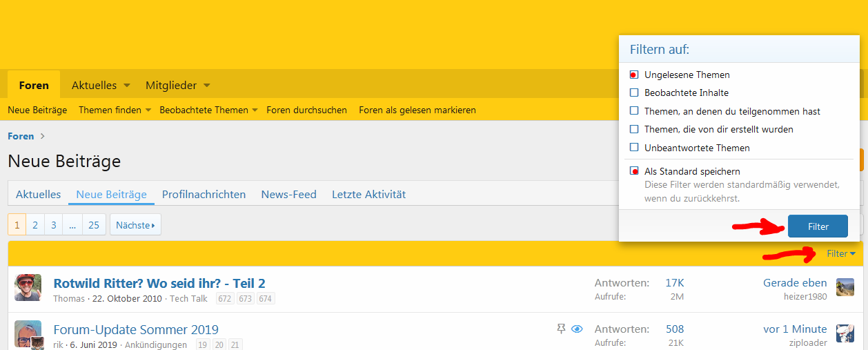The width and height of the screenshot is (868, 350).
Task: Check the Unbeantwortete Themen filter
Action: pyautogui.click(x=634, y=148)
